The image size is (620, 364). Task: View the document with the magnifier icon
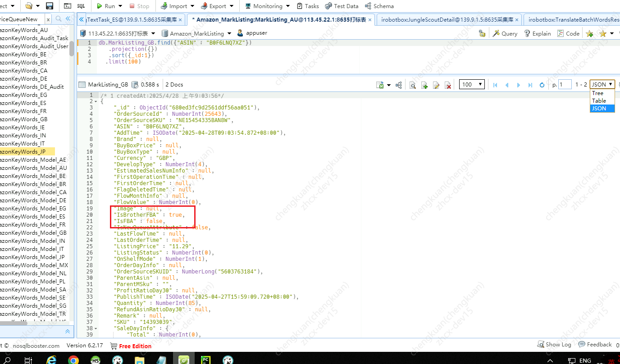412,85
